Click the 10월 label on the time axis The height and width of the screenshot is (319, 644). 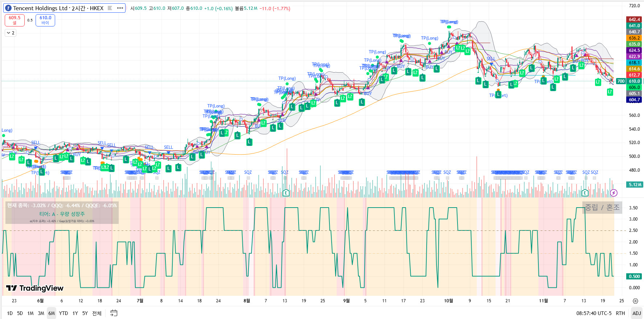point(449,301)
